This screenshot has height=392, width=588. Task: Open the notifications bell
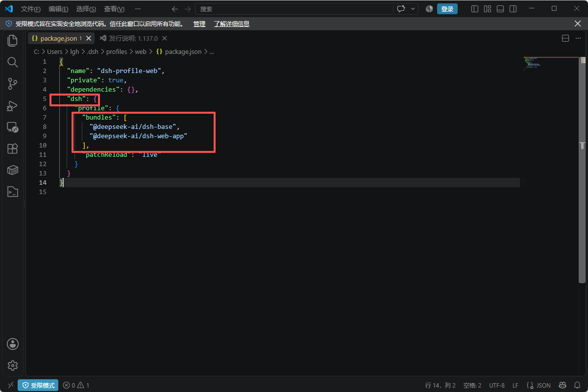point(577,385)
